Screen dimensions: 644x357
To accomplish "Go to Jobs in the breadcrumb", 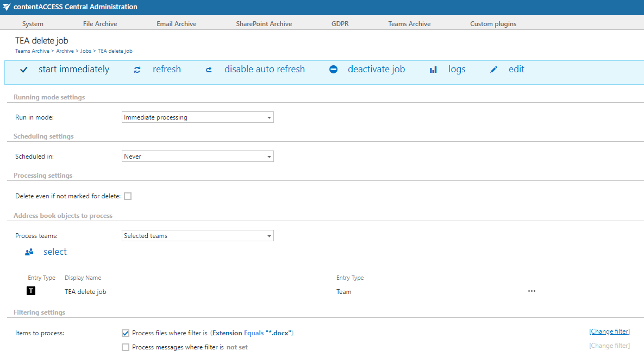I will click(85, 51).
